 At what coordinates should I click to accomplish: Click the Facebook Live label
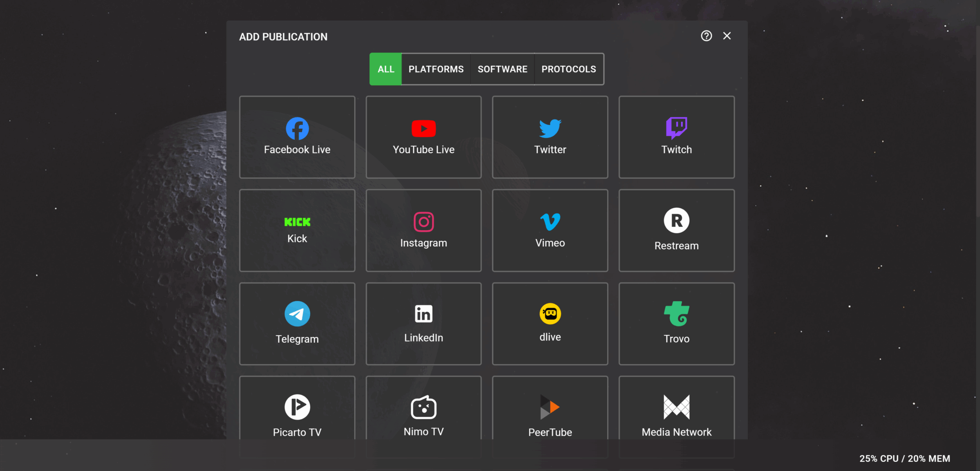tap(297, 149)
